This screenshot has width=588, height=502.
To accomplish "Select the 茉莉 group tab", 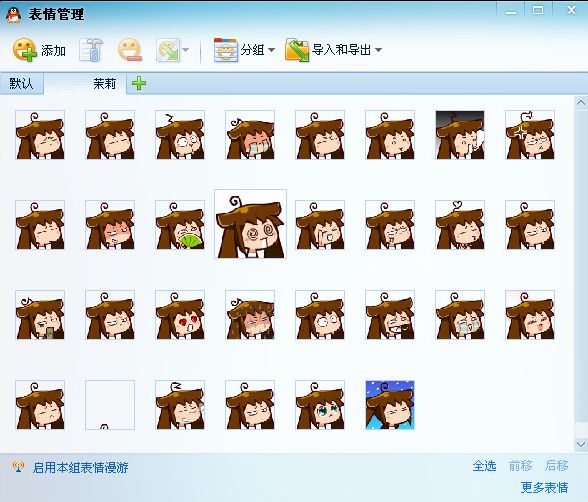I will pyautogui.click(x=85, y=83).
